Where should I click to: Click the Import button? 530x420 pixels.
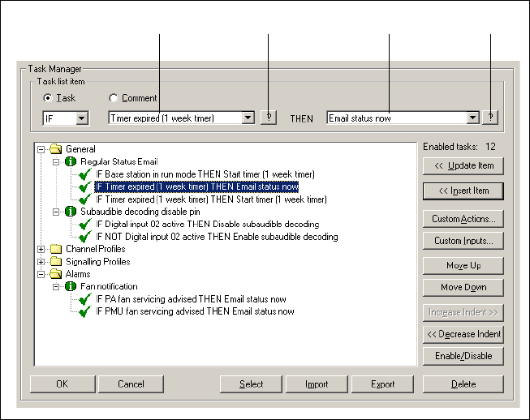tap(317, 384)
